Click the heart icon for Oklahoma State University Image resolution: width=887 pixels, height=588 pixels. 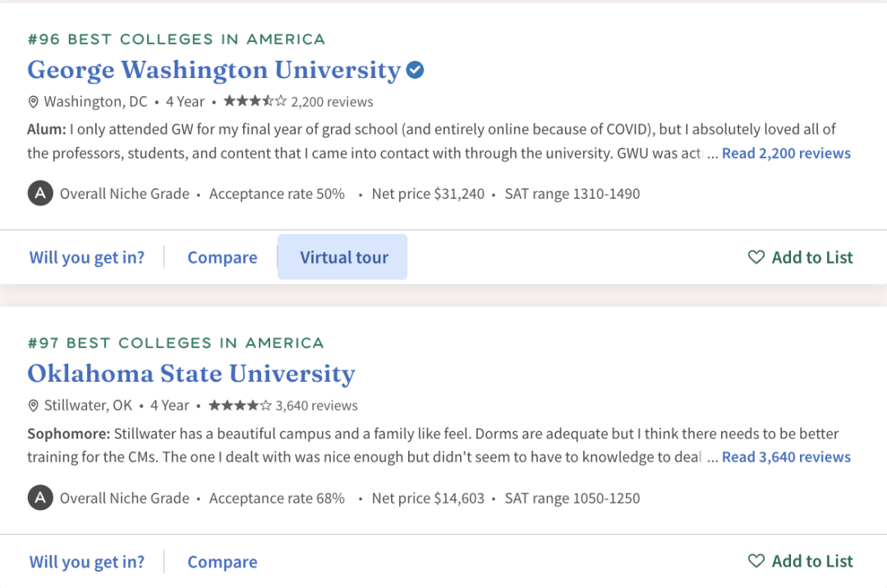(x=756, y=562)
